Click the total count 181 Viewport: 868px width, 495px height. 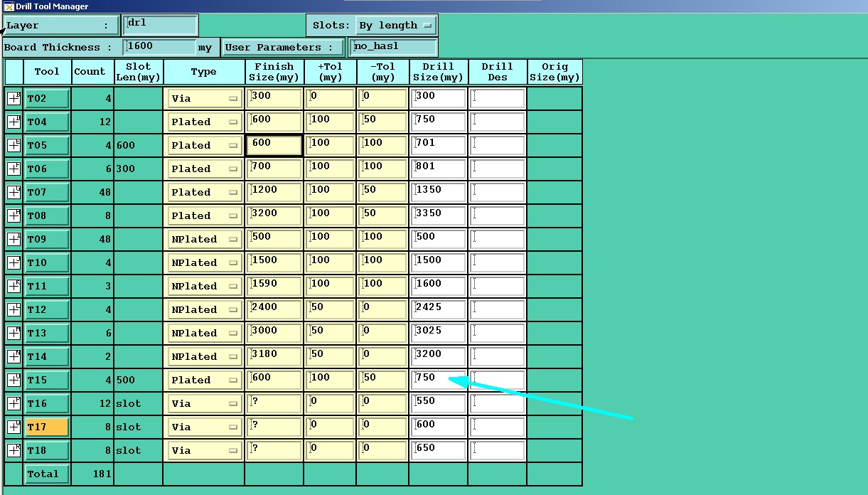click(102, 474)
